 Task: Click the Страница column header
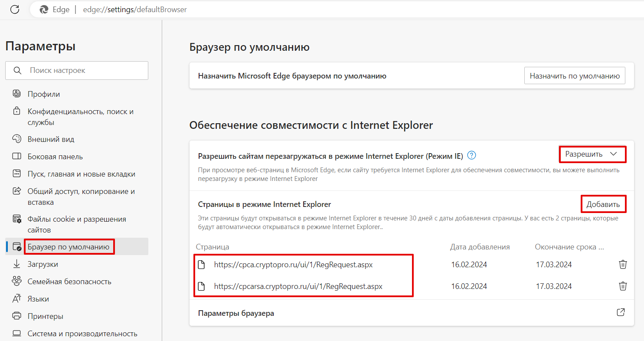pyautogui.click(x=212, y=247)
